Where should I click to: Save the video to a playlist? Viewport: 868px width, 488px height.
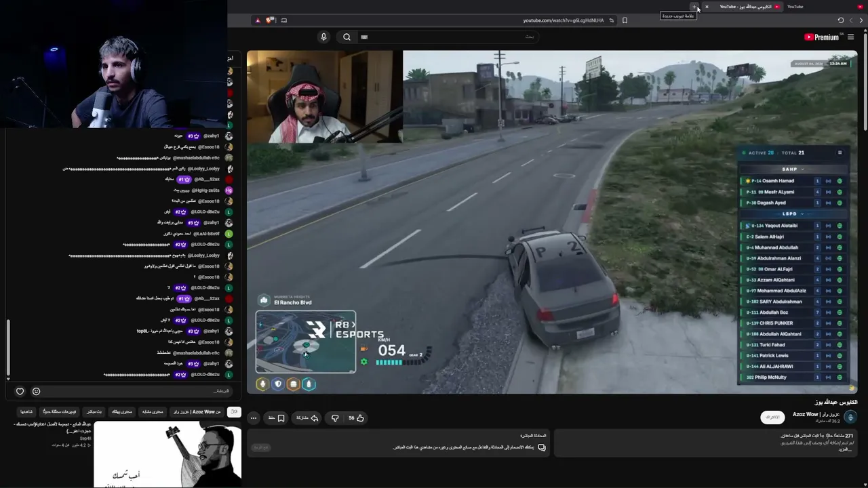tap(277, 418)
